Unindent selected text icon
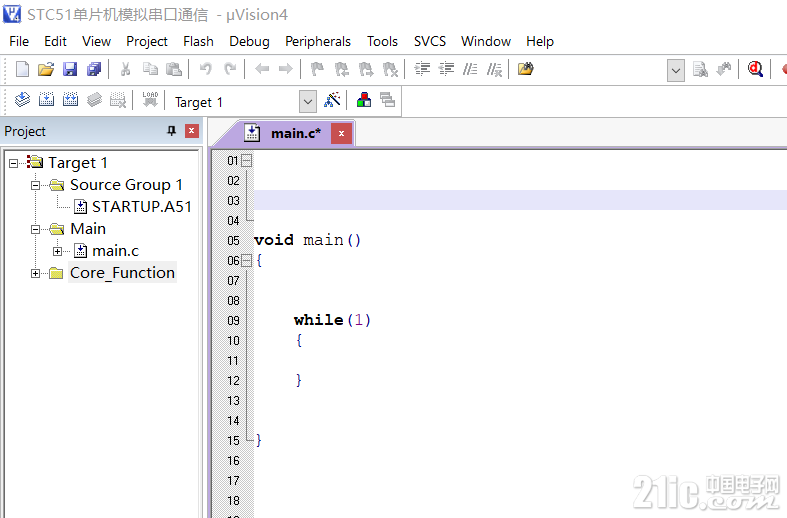The height and width of the screenshot is (518, 787). point(446,69)
